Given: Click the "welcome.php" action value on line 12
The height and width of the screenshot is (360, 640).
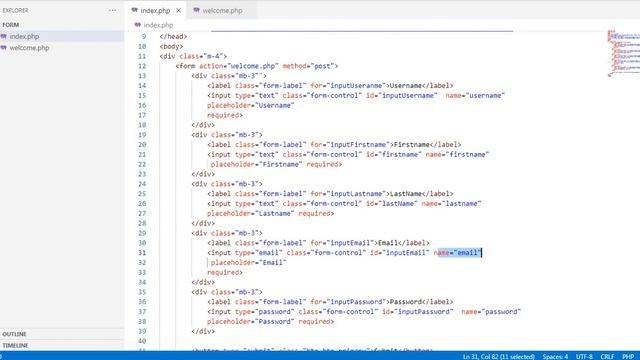Looking at the screenshot, I should coord(253,66).
